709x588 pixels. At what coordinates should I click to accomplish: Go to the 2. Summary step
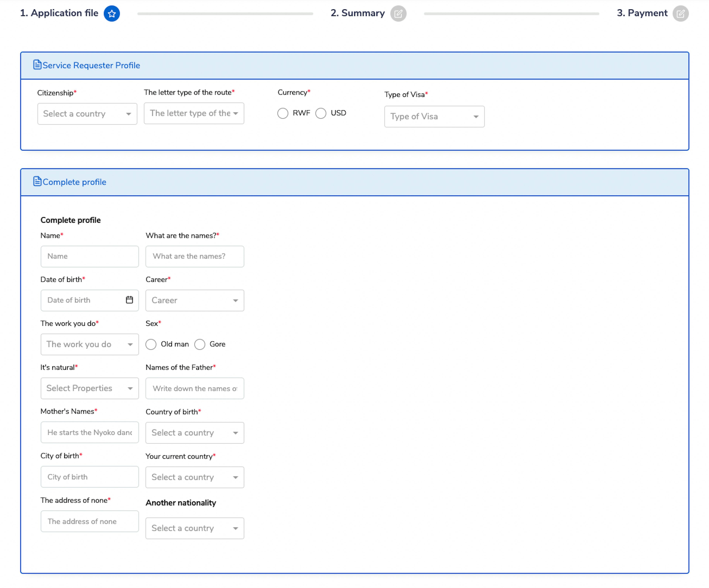pos(357,13)
